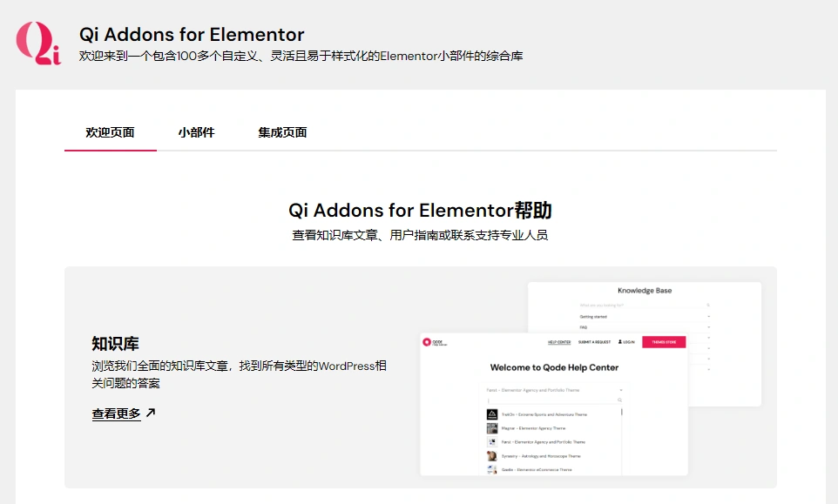
Task: Click the magnifier icon in the theme search box
Action: click(x=619, y=400)
